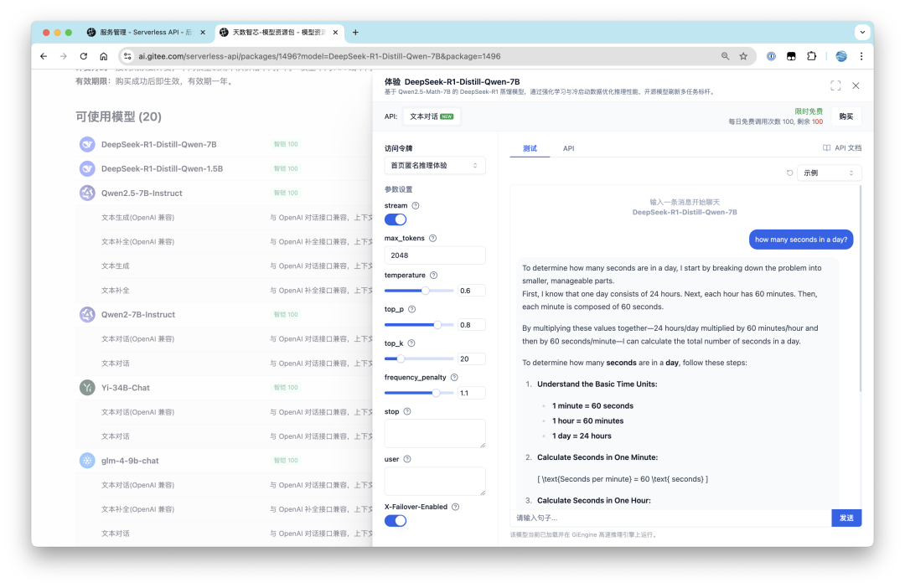Select the 天数智芯 模型资源包 browser tab
This screenshot has width=905, height=588.
278,33
